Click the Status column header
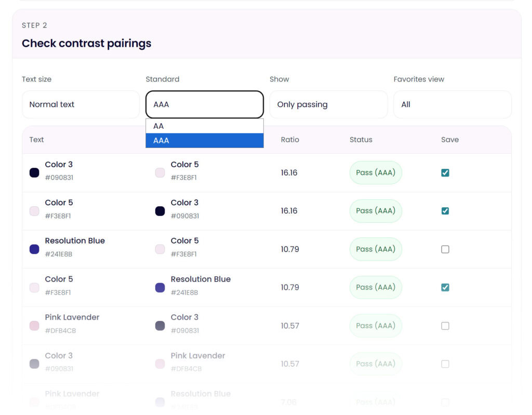Viewport: 532px width, 415px height. [361, 139]
